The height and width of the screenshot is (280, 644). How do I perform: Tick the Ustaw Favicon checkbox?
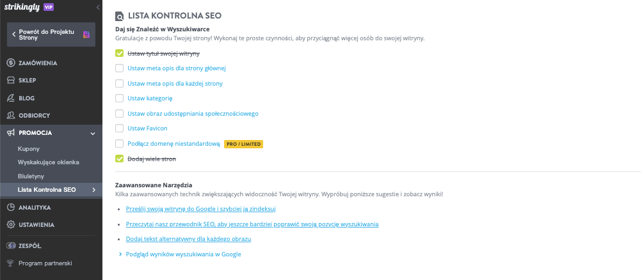(120, 128)
